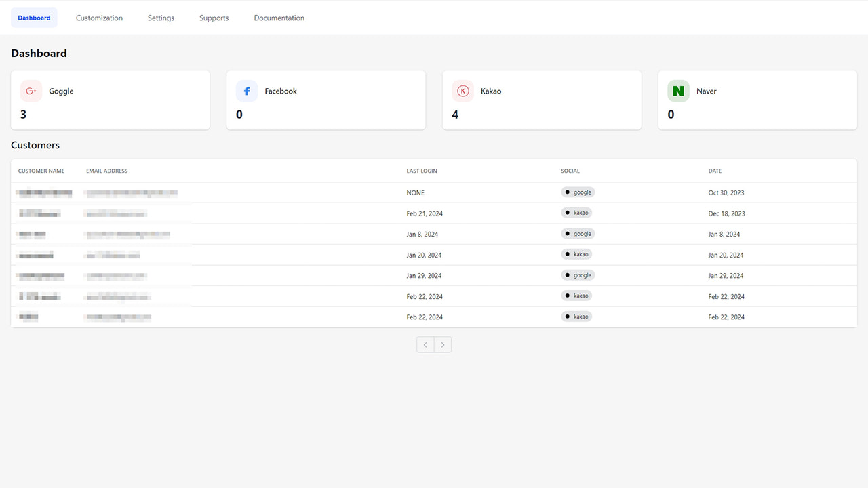Click the Kakao count showing 4
This screenshot has width=868, height=488.
coord(455,114)
